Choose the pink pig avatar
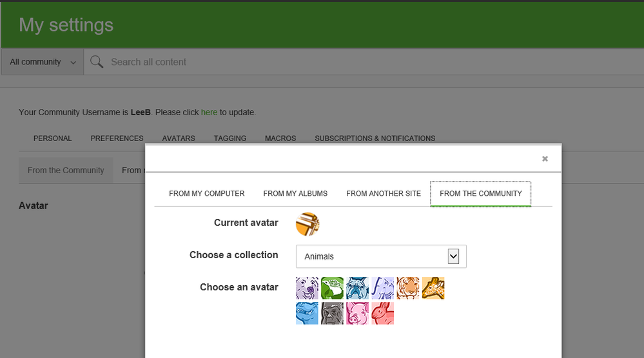Screen dimensions: 644x358 [x=357, y=314]
